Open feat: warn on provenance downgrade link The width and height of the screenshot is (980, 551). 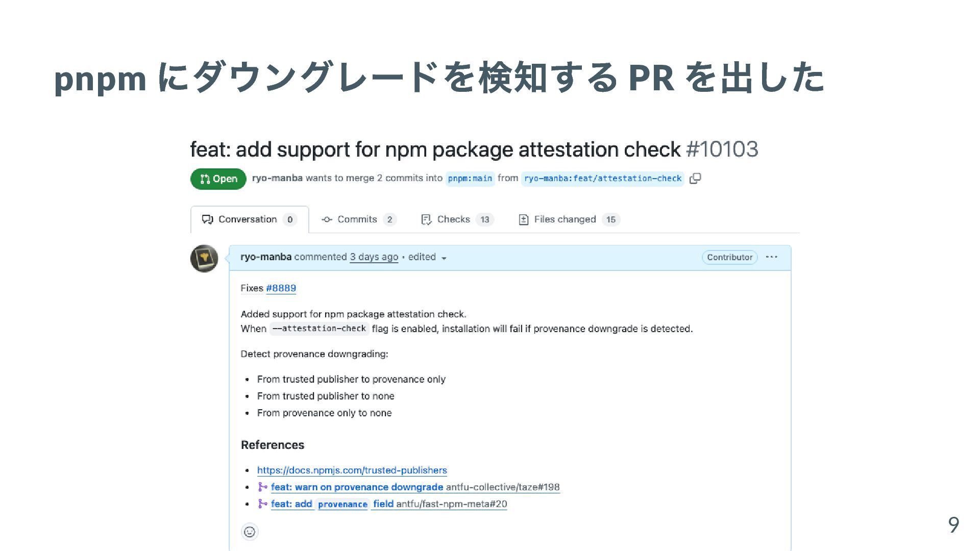click(x=357, y=487)
